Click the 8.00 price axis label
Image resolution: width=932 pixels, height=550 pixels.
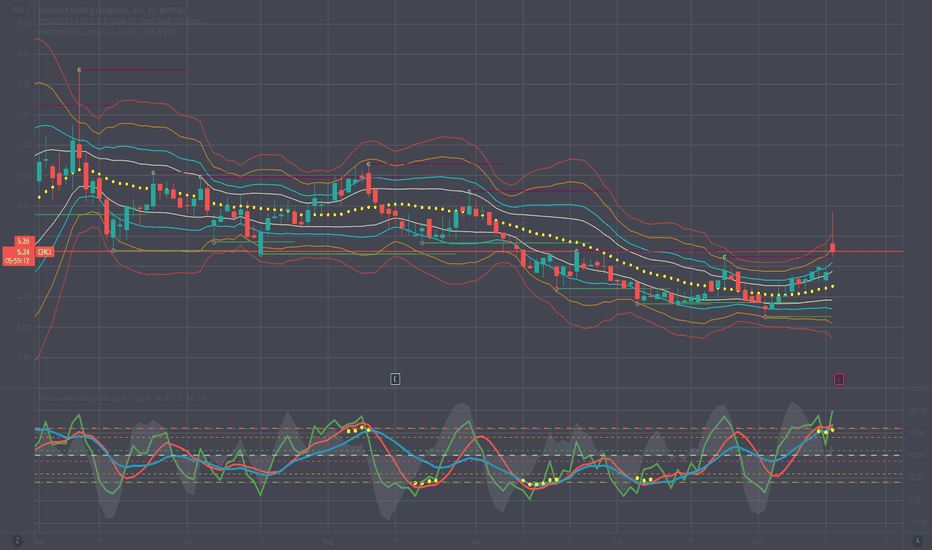click(x=24, y=84)
